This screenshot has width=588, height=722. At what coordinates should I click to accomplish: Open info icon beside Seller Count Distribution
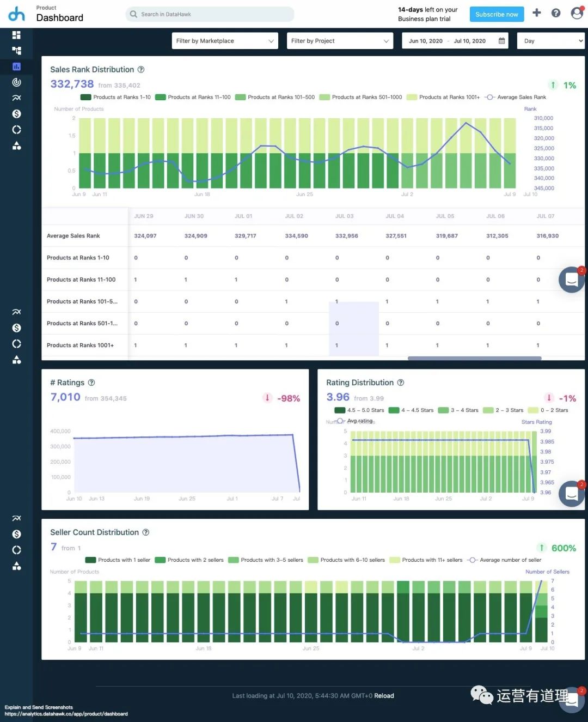[x=146, y=532]
